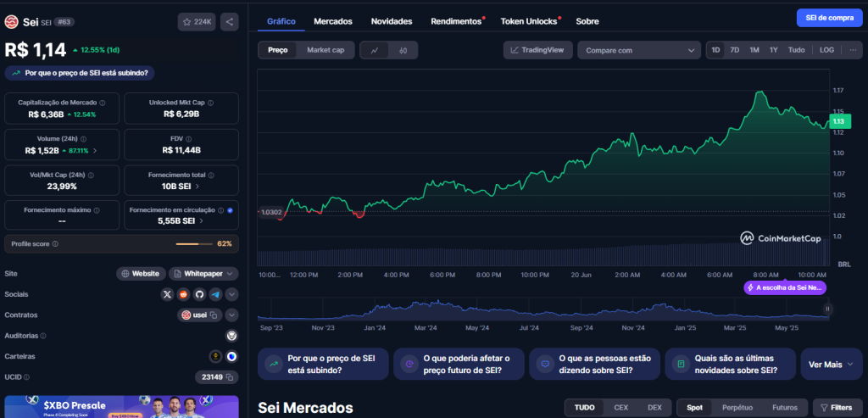Toggle LOG scale on the chart

[826, 50]
